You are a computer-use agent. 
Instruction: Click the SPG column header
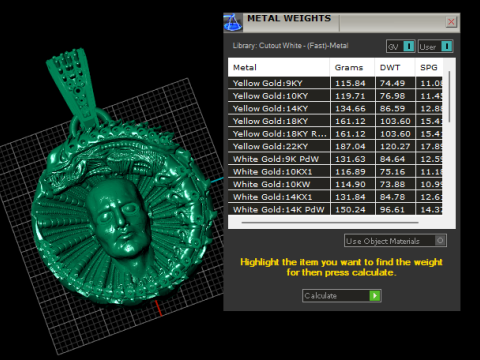point(429,68)
